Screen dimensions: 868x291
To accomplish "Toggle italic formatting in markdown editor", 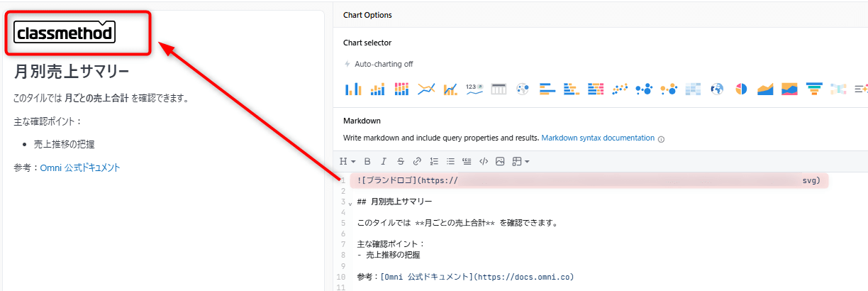I will [384, 162].
